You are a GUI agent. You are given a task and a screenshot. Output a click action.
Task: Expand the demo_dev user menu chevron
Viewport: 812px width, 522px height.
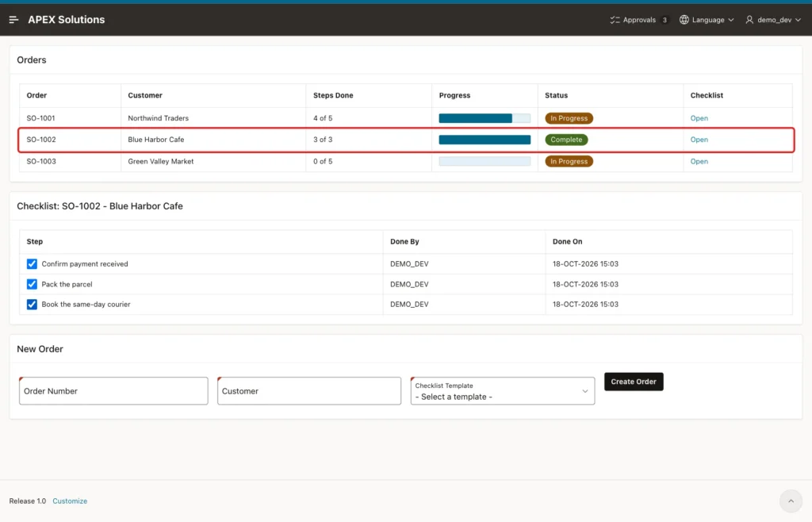tap(798, 20)
